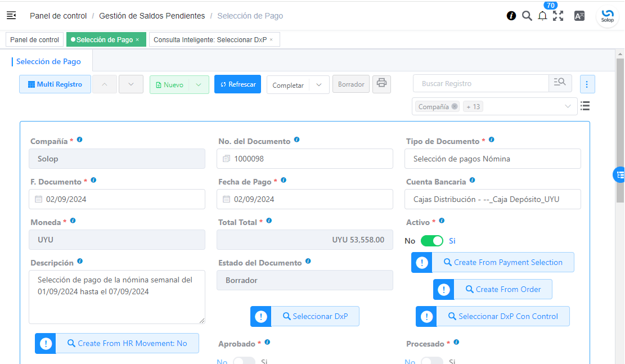The image size is (625, 364).
Task: Open the notifications bell
Action: pos(542,16)
